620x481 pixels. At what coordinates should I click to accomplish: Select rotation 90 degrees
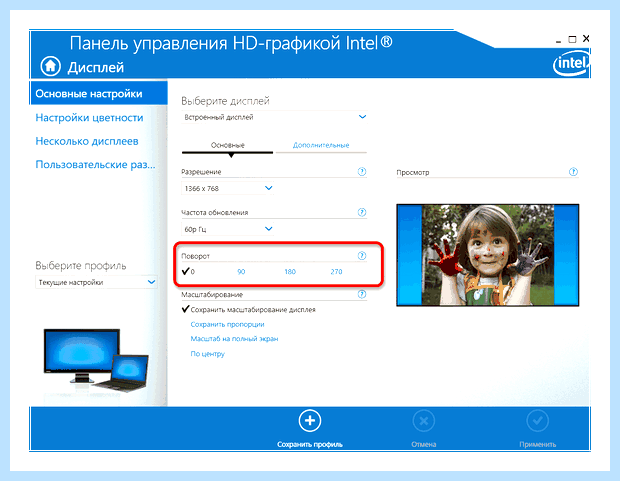tap(241, 272)
